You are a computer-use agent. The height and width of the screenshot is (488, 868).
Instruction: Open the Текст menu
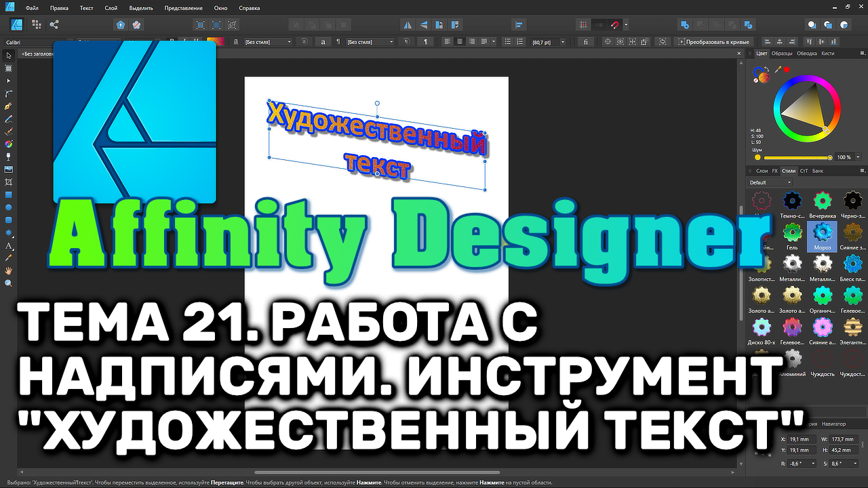(x=87, y=8)
